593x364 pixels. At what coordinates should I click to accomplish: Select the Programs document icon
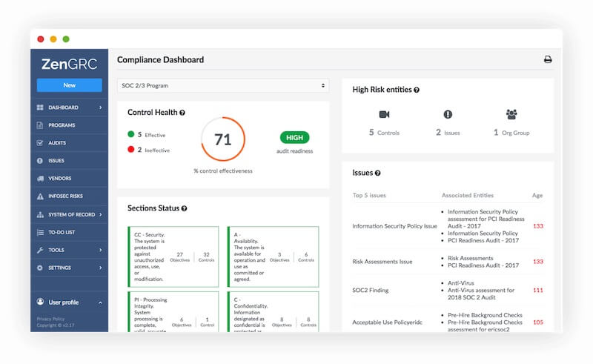tap(40, 125)
